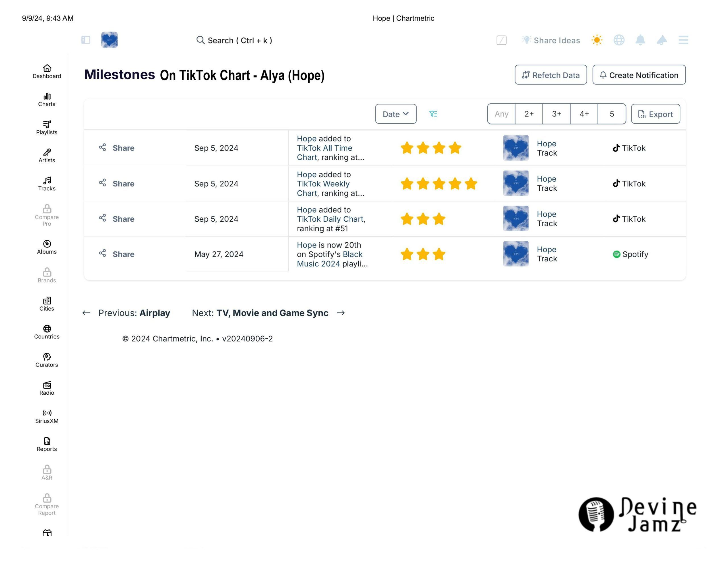
Task: Go to Playlists in the sidebar
Action: [x=47, y=128]
